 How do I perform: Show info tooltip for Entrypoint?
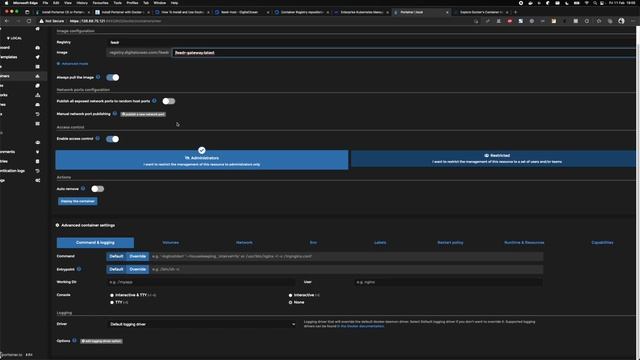[x=79, y=269]
